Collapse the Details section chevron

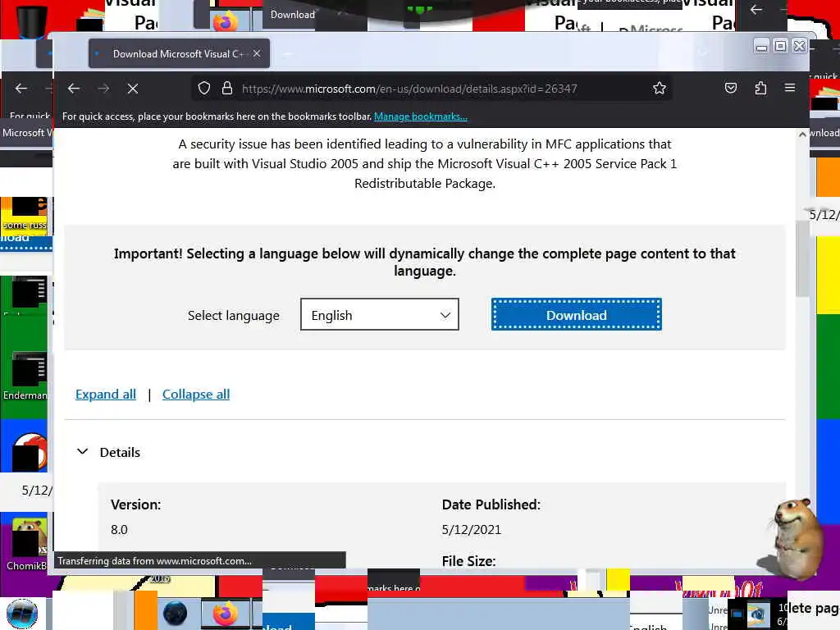[x=83, y=452]
